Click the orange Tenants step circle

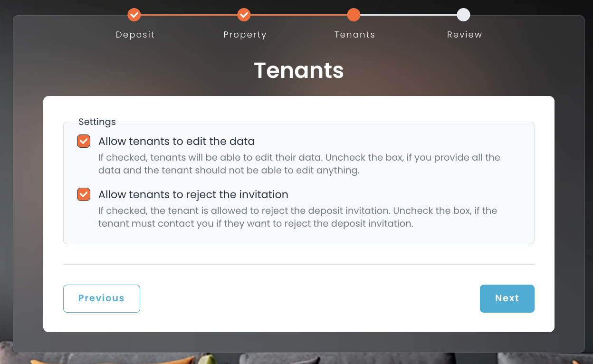[x=354, y=14]
